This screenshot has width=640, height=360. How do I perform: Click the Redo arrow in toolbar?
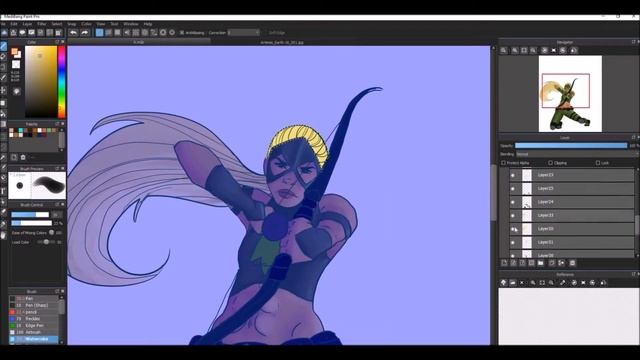pyautogui.click(x=84, y=33)
